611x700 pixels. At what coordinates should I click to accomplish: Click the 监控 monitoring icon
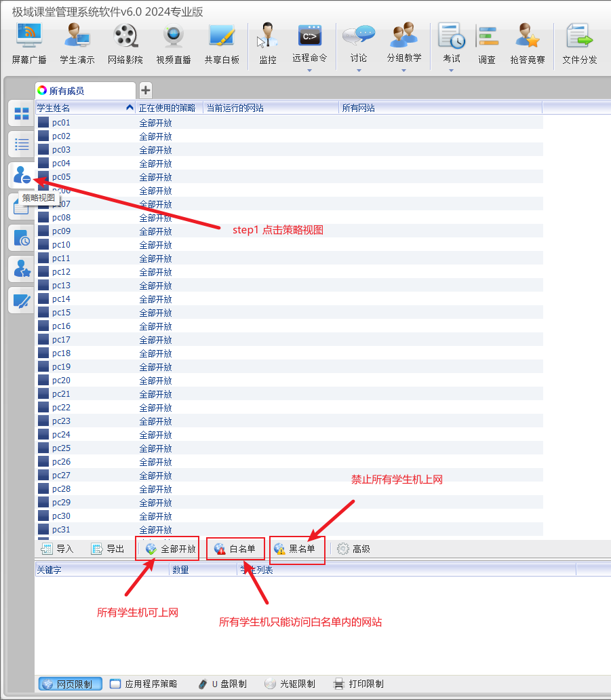[x=268, y=43]
